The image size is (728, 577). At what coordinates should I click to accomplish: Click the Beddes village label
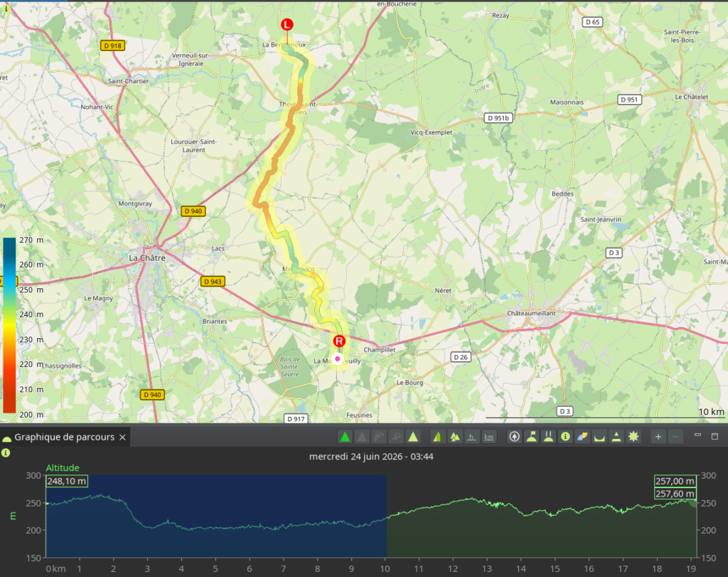click(562, 194)
